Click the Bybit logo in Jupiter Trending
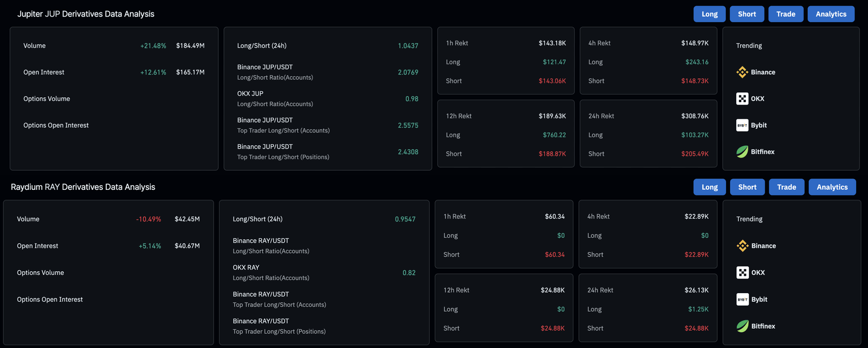The image size is (868, 348). (x=742, y=125)
